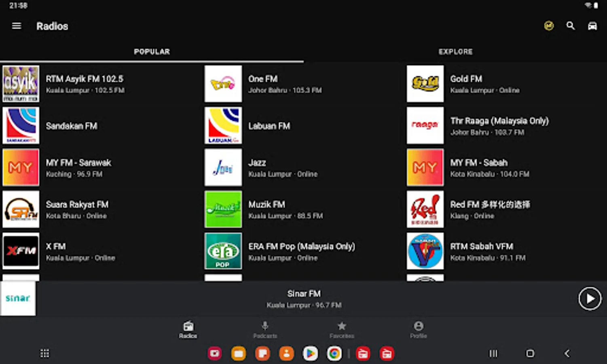Play MY FM - Sabah station
The width and height of the screenshot is (607, 364).
pyautogui.click(x=506, y=167)
